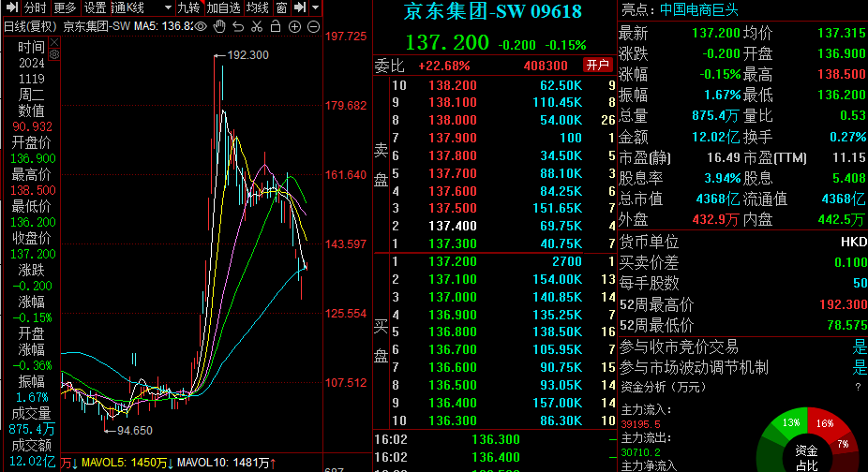Click the 股息率 3.94% value

722,178
